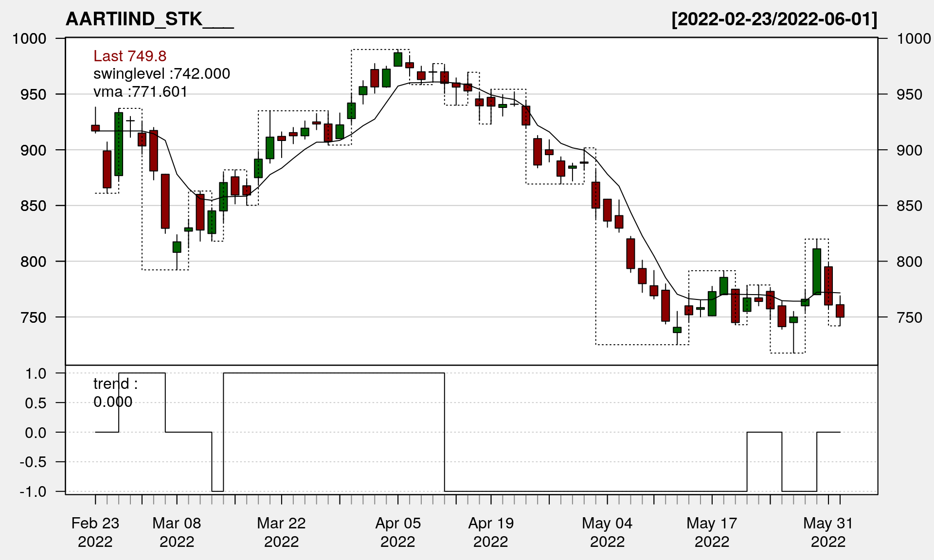Click the May 17 2022 date label
Viewport: 934px width, 560px height.
712,532
